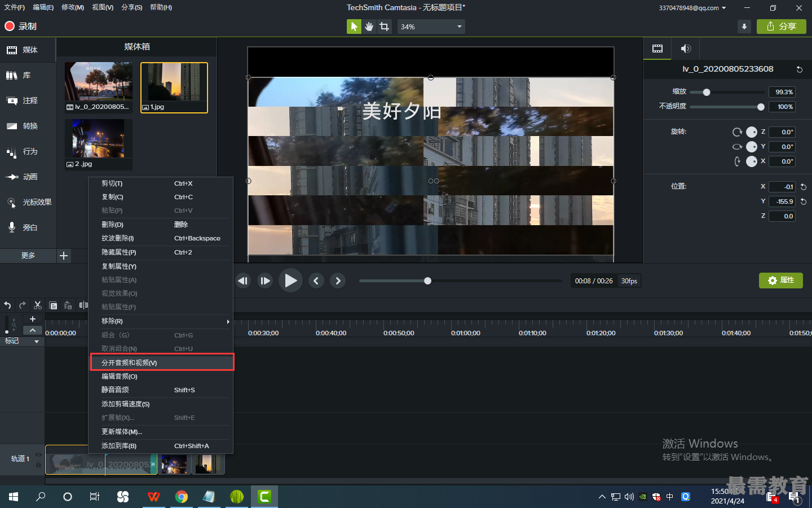The image size is (812, 508).
Task: Open the 34% canvas zoom dropdown
Action: tap(431, 27)
